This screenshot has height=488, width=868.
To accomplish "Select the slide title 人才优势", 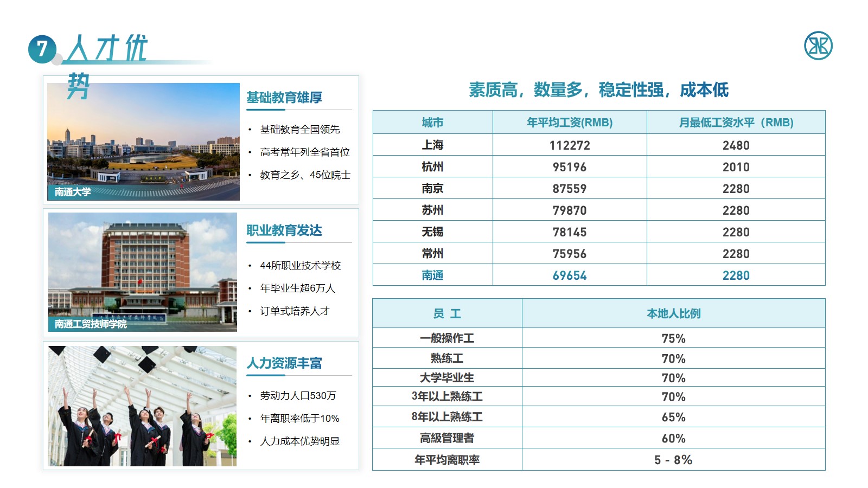I will click(x=107, y=50).
